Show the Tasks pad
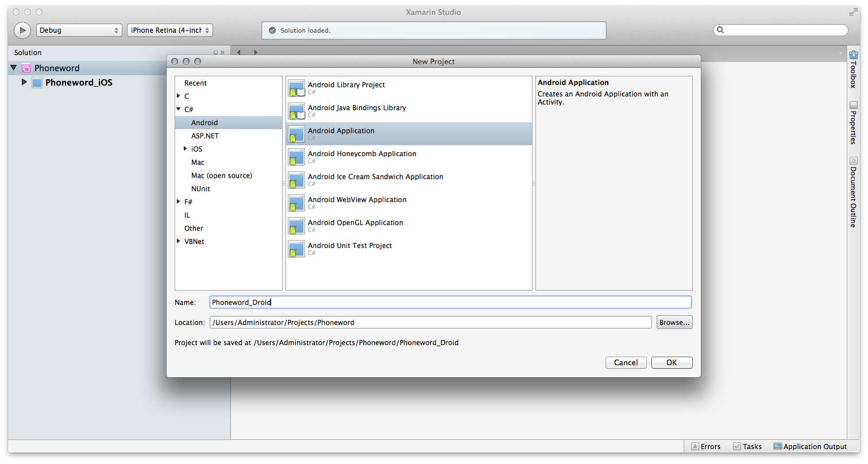The width and height of the screenshot is (868, 464). point(747,446)
